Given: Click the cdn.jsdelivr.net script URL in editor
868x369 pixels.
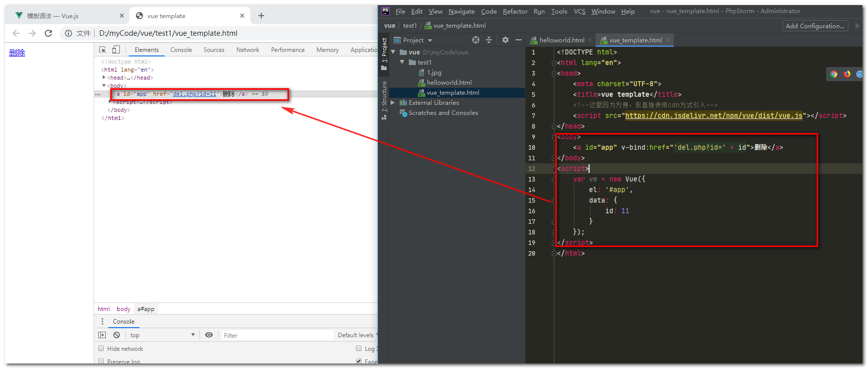Looking at the screenshot, I should [x=713, y=115].
